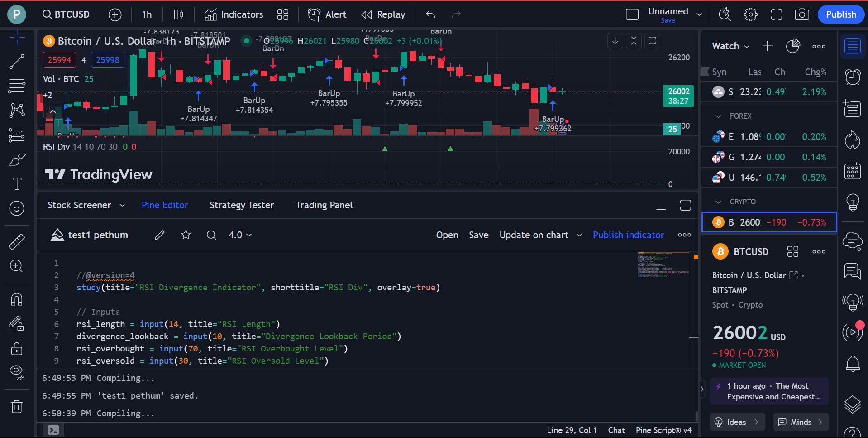868x438 pixels.
Task: Open the user profile avatar
Action: tap(17, 14)
